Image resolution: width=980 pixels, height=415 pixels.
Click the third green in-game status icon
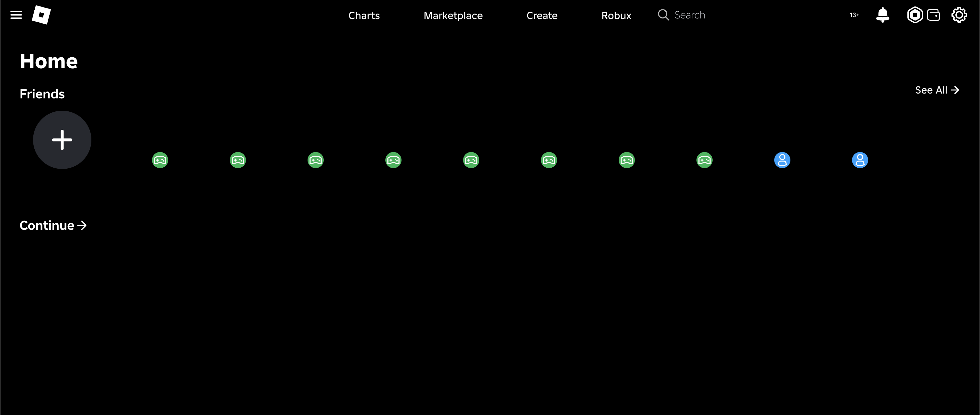click(315, 160)
